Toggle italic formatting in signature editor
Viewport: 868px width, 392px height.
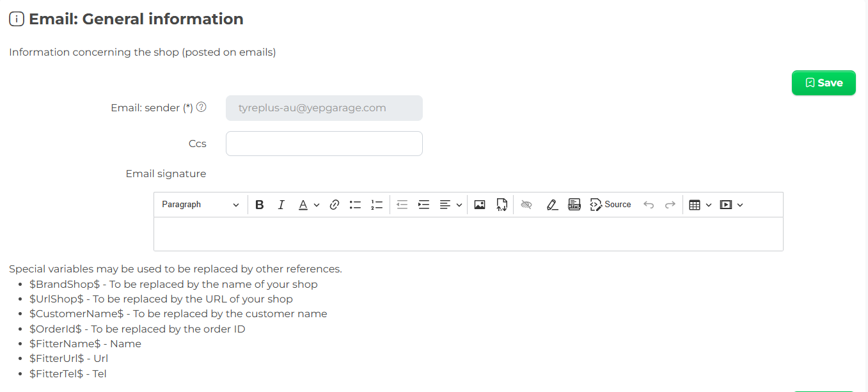(281, 205)
